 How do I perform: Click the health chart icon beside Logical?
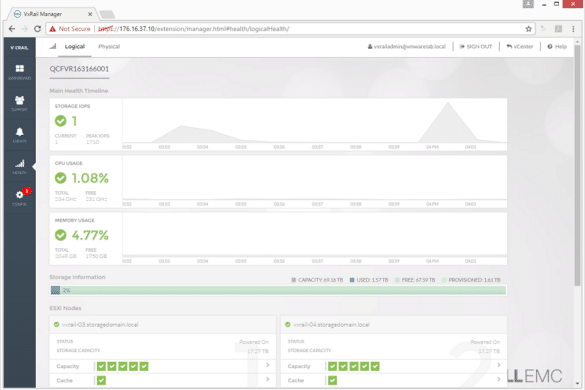[x=53, y=46]
